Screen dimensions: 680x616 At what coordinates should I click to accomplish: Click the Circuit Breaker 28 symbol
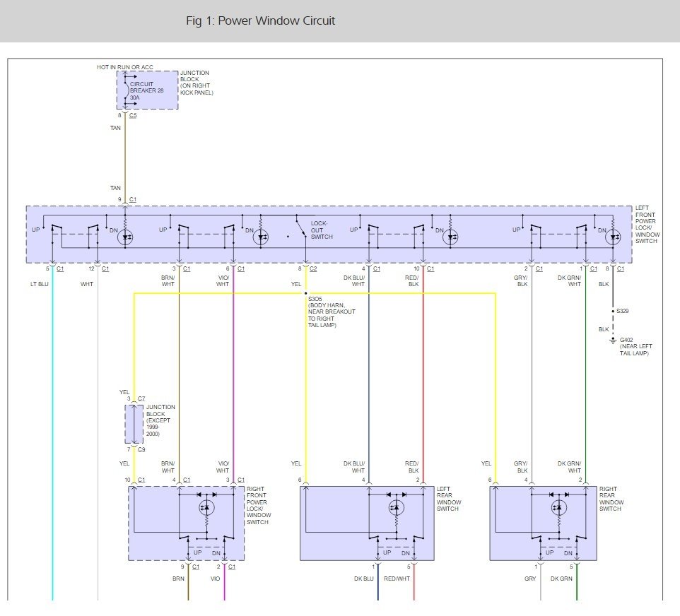click(127, 89)
